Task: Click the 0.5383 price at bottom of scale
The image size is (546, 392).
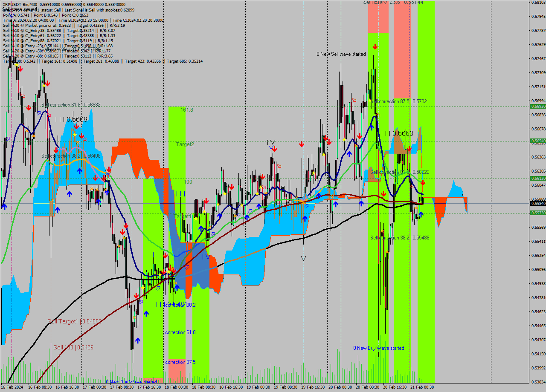Action: (x=538, y=382)
